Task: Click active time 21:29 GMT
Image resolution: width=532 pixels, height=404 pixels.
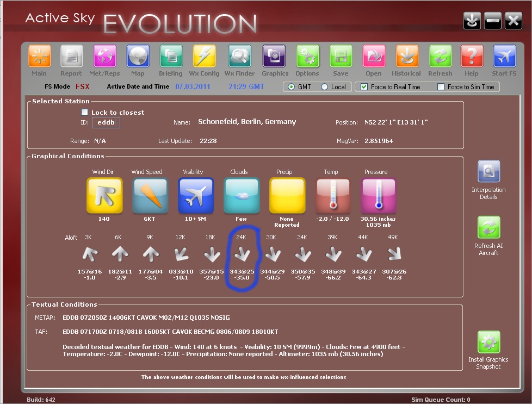Action: click(x=246, y=86)
